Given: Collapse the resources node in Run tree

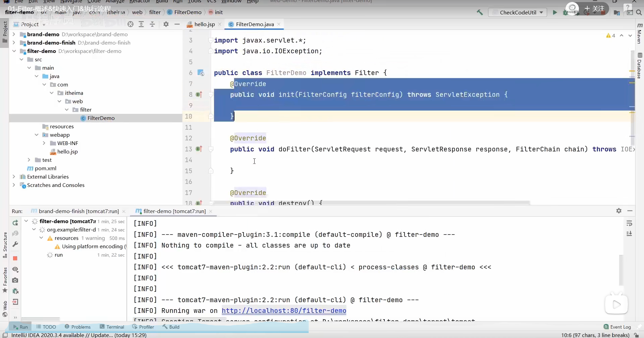Looking at the screenshot, I should tap(41, 238).
